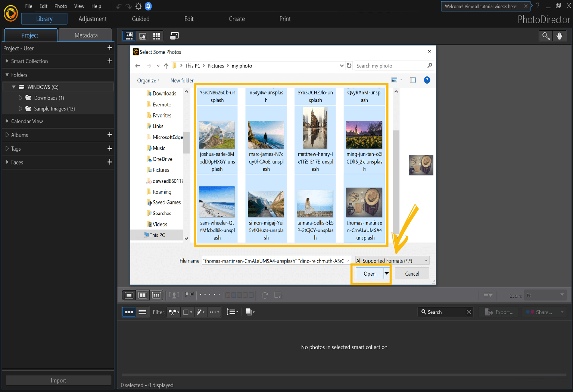Switch to the Metadata tab
This screenshot has height=392, width=573.
click(x=85, y=35)
